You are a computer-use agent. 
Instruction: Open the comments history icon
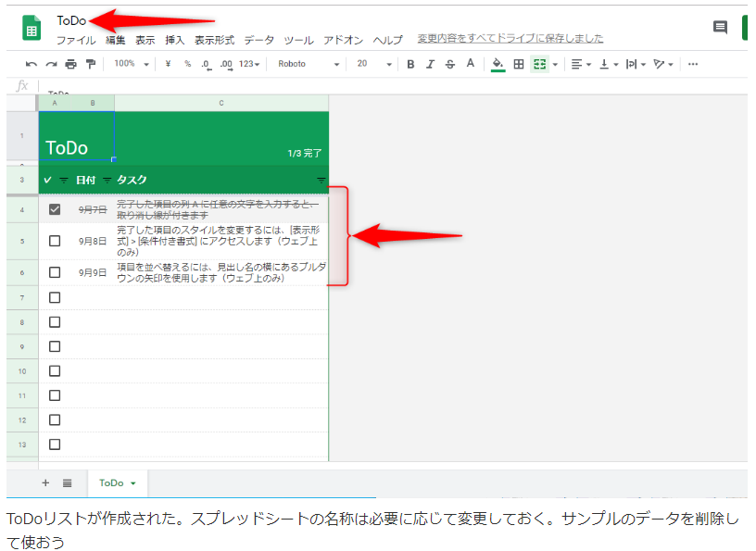point(720,28)
